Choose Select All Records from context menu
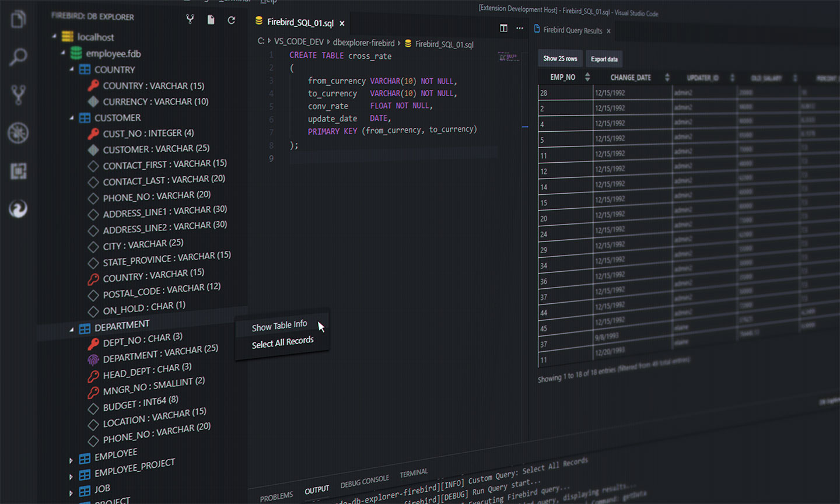 pyautogui.click(x=283, y=342)
